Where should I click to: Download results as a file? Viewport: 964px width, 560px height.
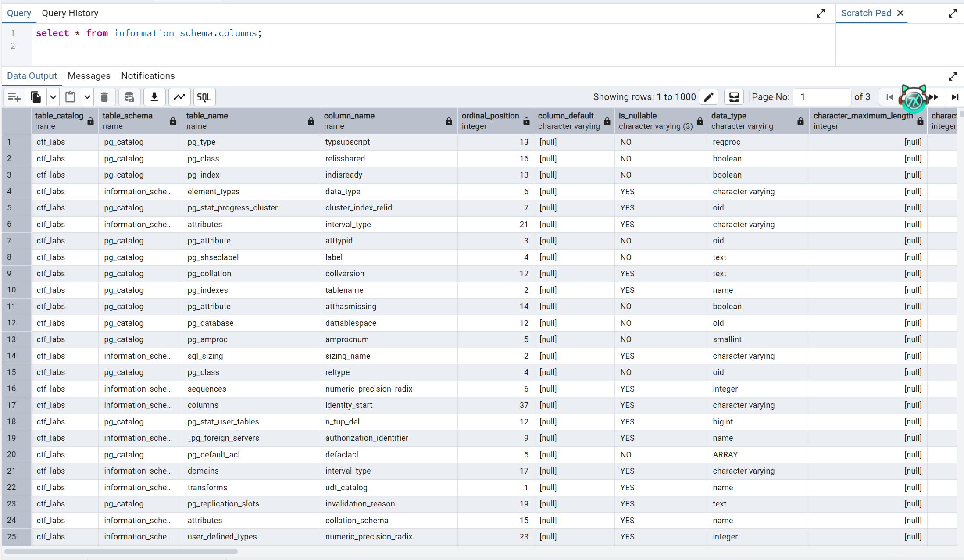pos(154,97)
